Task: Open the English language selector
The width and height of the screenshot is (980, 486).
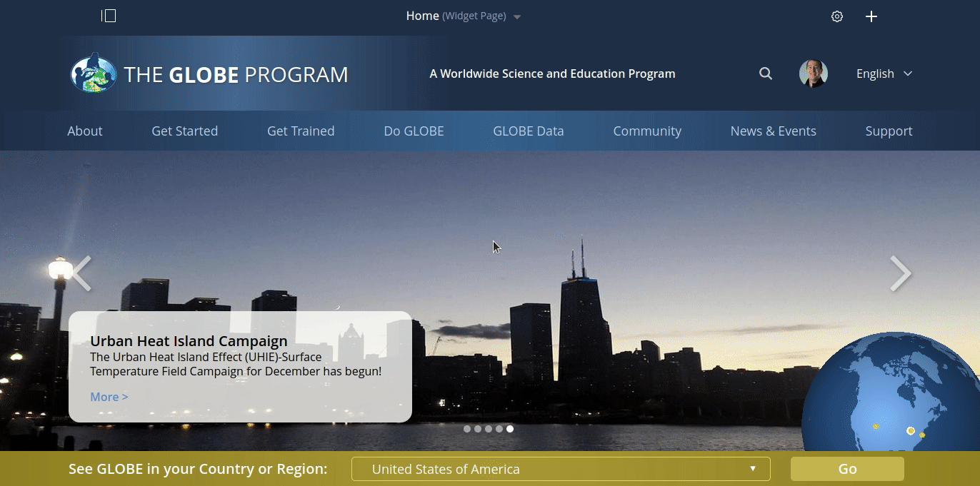Action: [884, 74]
